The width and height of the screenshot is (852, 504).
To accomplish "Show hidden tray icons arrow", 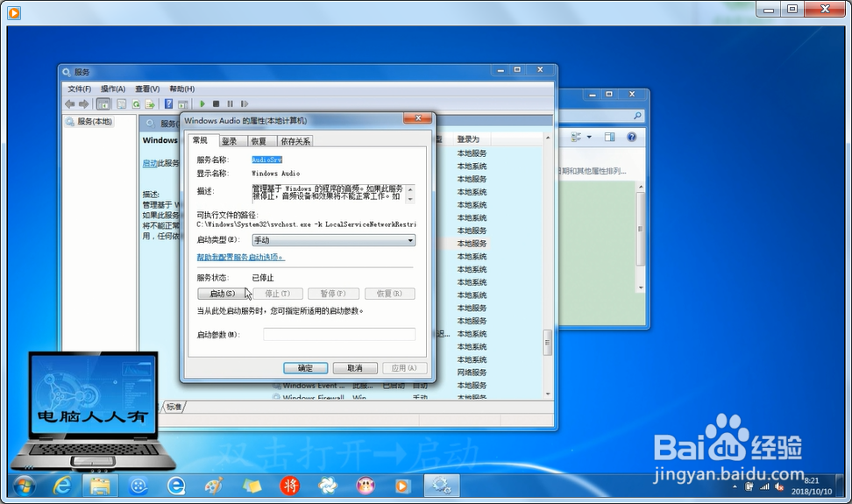I will click(x=735, y=487).
